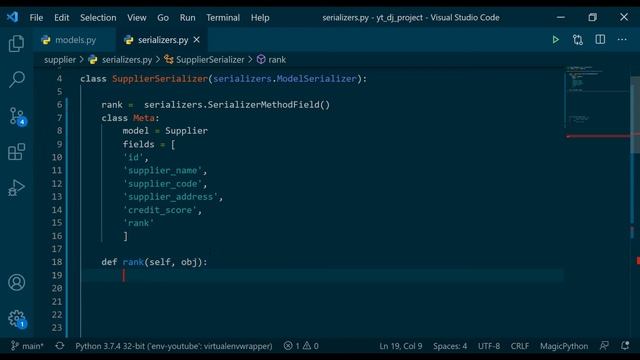This screenshot has height=360, width=640.
Task: Click 'credit_score' string on line 14
Action: [x=160, y=210]
